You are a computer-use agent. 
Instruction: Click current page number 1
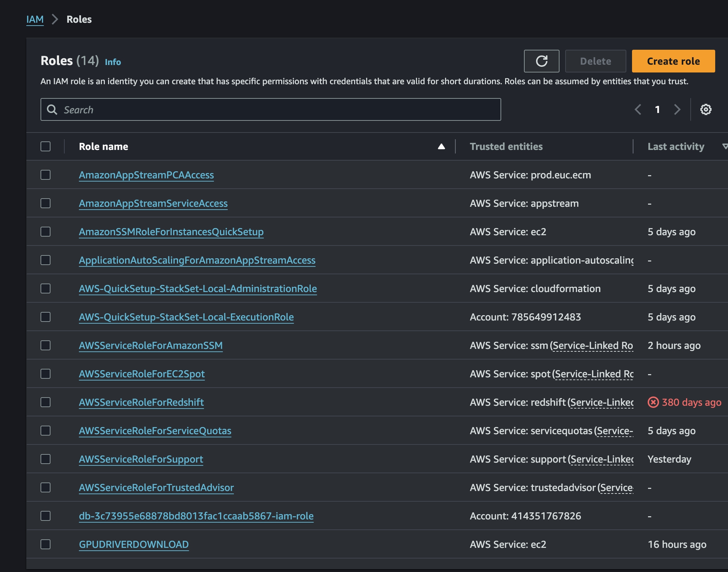coord(657,109)
